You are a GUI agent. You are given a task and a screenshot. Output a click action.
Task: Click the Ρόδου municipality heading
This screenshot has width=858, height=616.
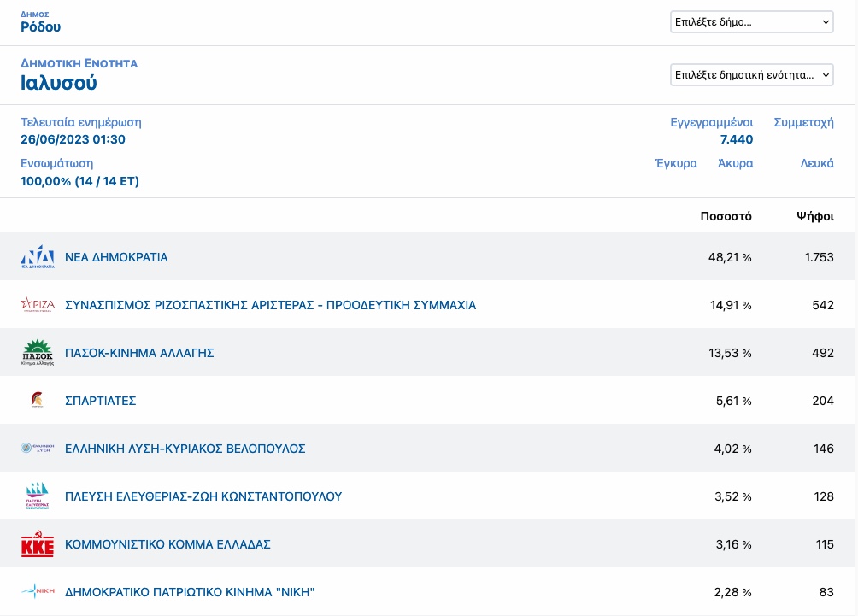coord(40,26)
